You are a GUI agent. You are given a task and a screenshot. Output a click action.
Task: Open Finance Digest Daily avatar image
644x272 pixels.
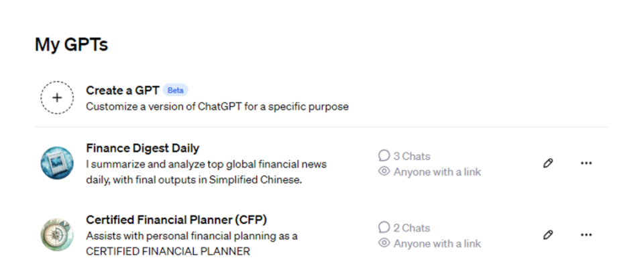[57, 163]
